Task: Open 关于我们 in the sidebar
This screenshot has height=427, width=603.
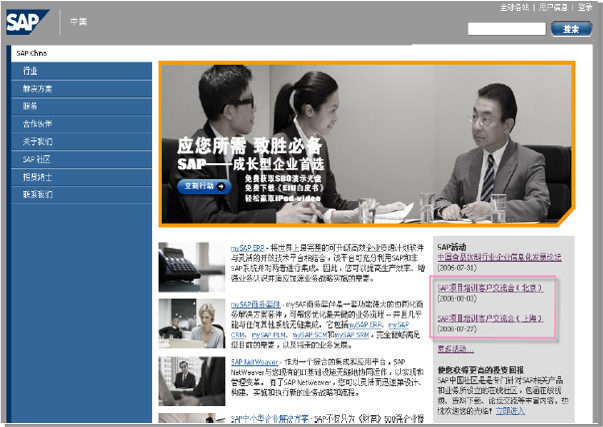Action: point(36,141)
